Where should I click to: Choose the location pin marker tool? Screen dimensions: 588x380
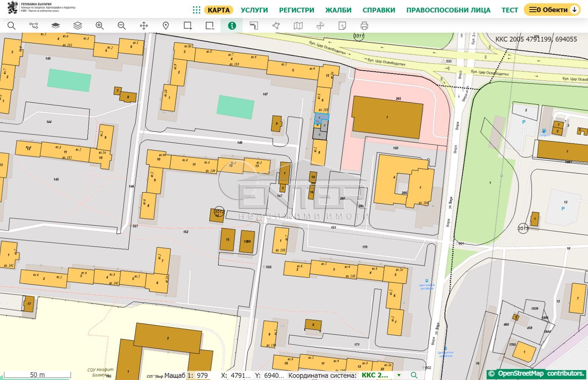(166, 26)
